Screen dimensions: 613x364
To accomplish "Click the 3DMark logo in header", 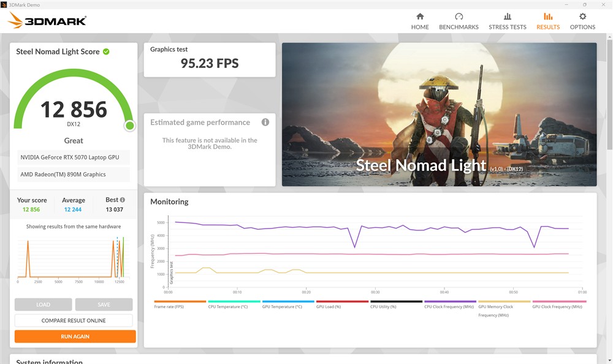I will 47,21.
